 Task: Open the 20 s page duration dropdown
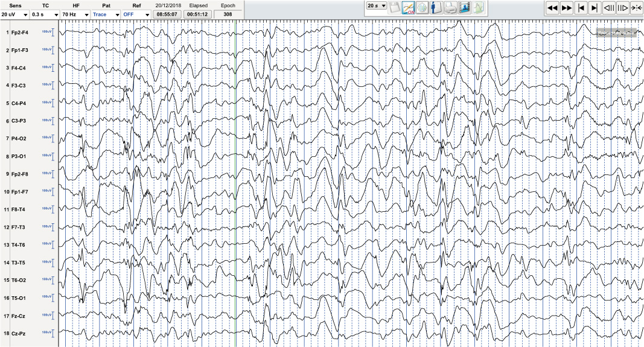(x=377, y=6)
